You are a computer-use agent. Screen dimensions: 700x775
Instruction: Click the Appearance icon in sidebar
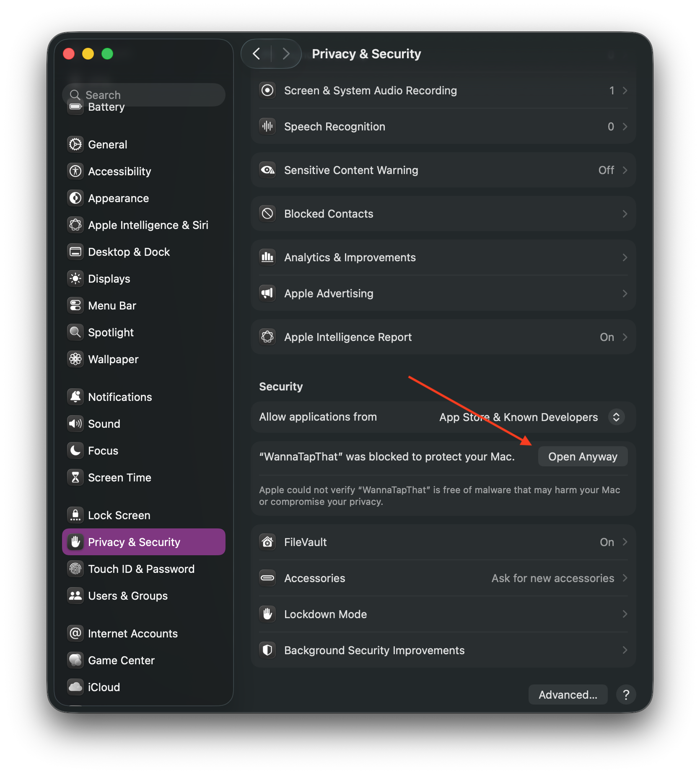coord(75,198)
